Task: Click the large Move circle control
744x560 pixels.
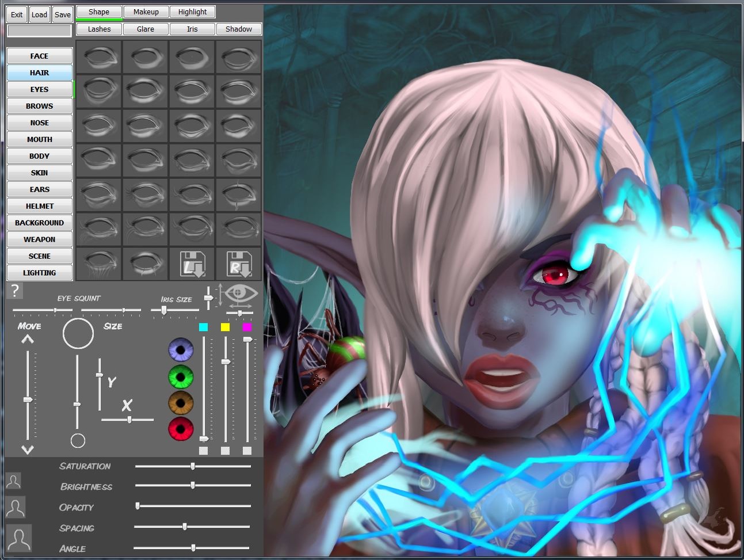Action: [78, 333]
